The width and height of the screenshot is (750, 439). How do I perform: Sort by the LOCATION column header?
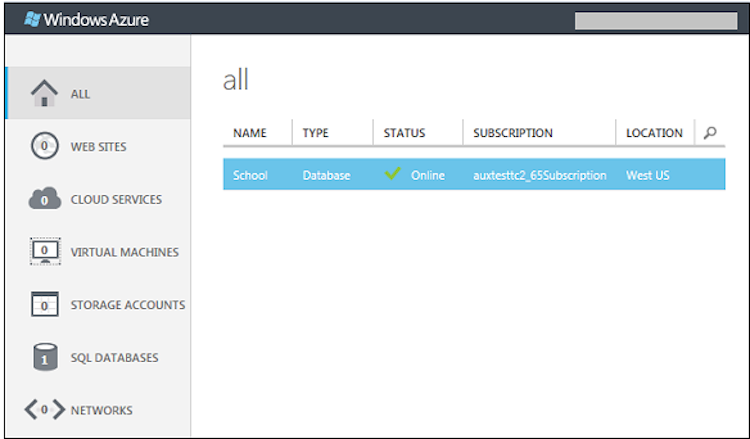(654, 133)
